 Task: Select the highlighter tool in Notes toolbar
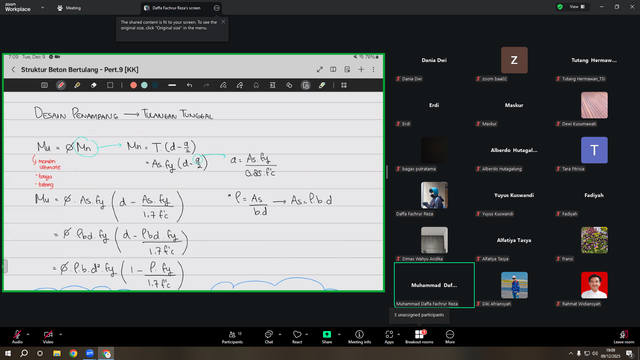[77, 85]
